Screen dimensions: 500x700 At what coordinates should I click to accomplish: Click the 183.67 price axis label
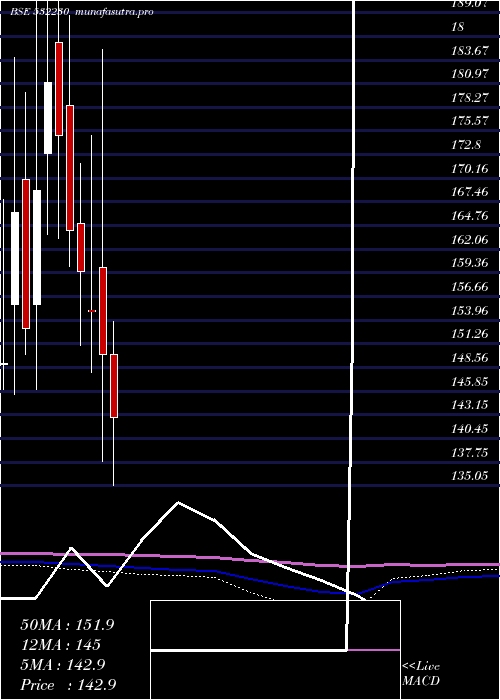470,51
